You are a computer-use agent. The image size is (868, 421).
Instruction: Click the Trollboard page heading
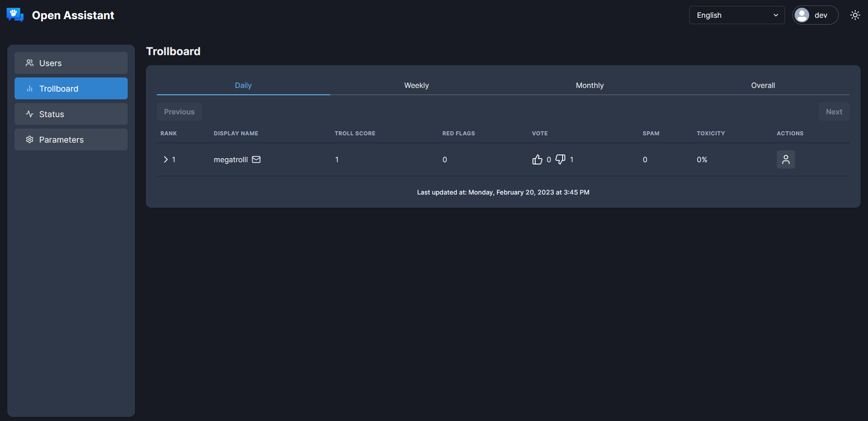coord(173,51)
